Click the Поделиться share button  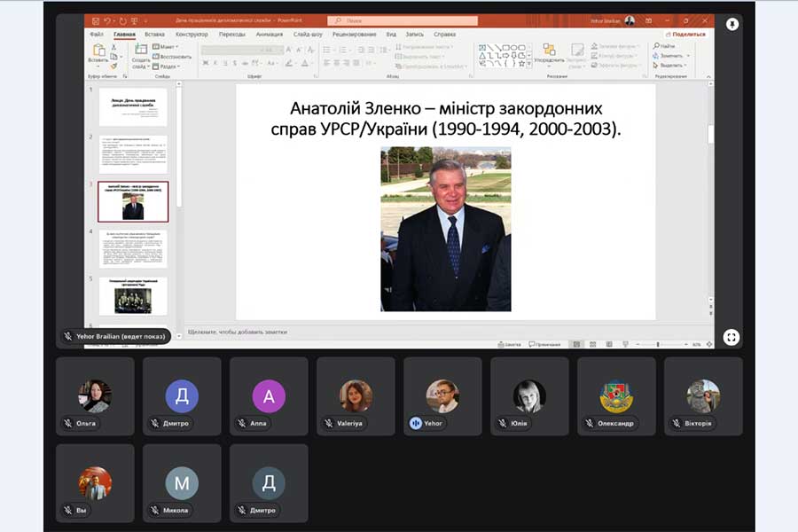coord(684,34)
